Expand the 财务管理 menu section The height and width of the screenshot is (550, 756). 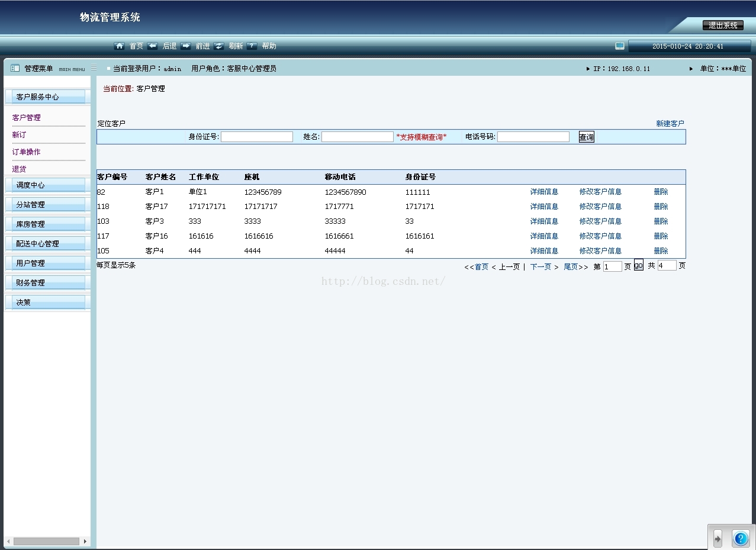(x=47, y=283)
